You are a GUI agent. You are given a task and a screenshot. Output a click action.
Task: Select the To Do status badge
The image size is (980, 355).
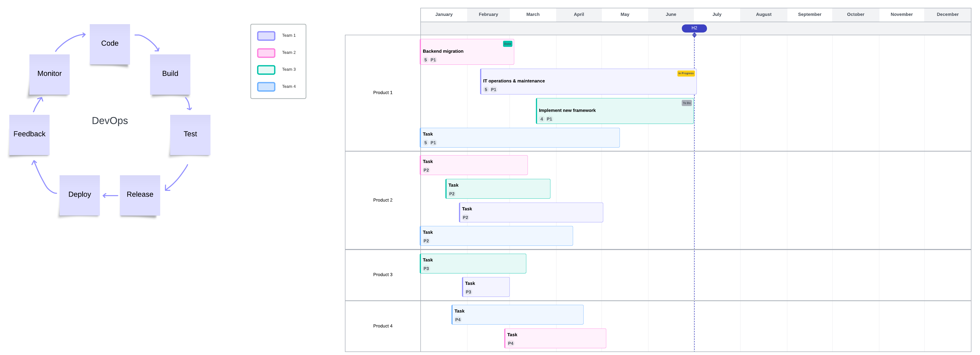[x=686, y=103]
